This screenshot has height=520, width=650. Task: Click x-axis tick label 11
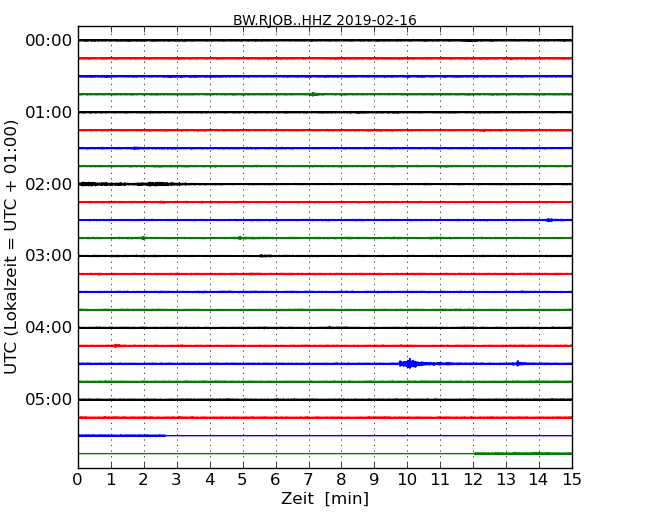pyautogui.click(x=440, y=480)
